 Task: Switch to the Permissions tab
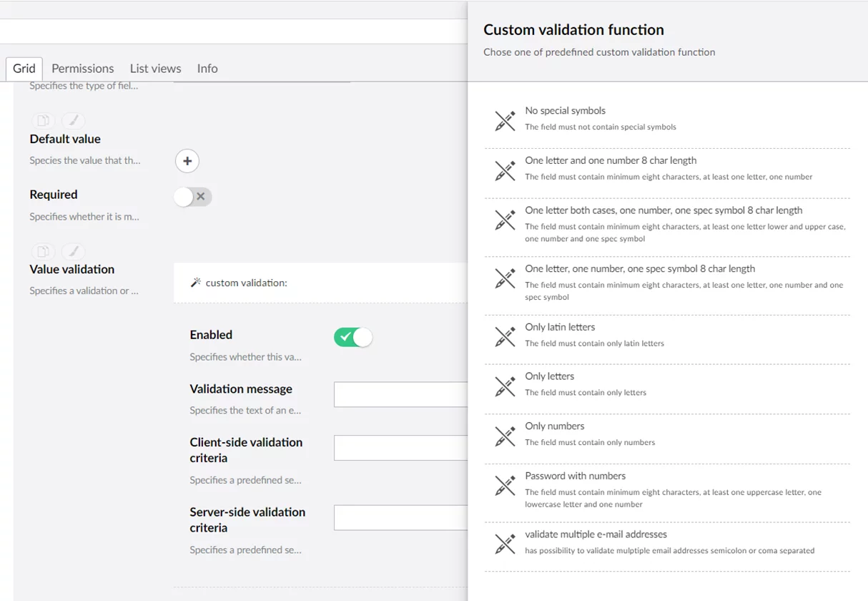coord(82,69)
